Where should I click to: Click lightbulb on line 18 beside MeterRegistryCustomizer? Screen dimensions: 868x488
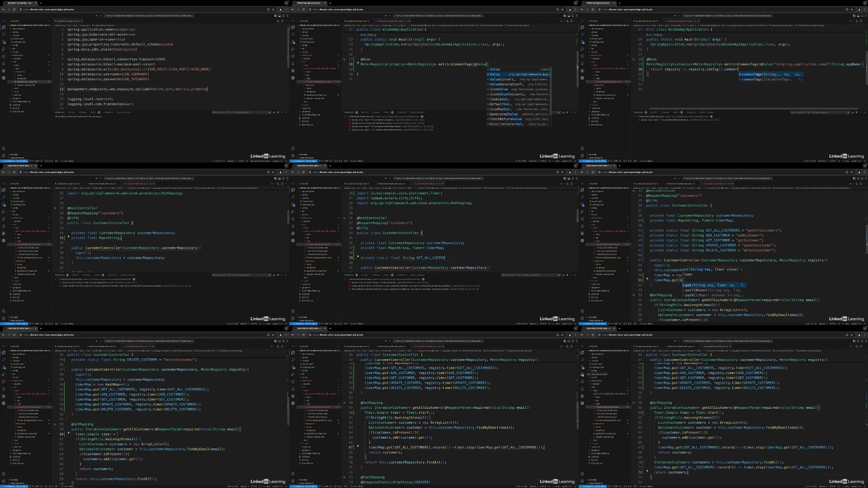358,63
